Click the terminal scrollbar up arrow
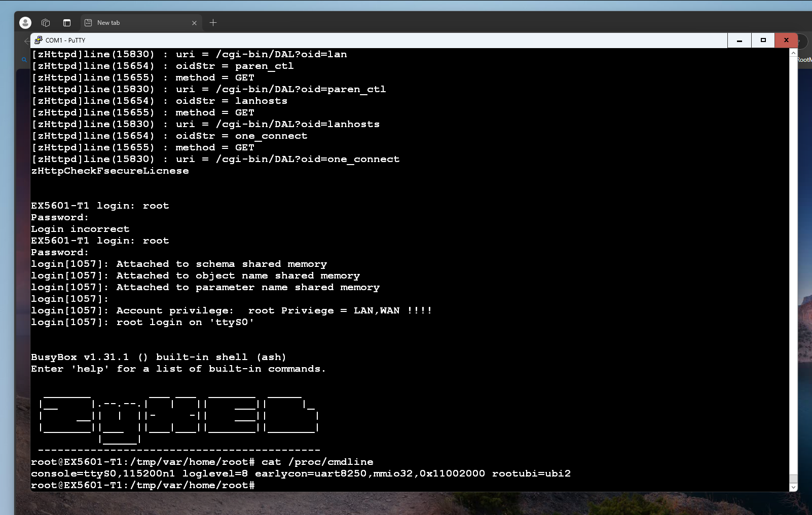This screenshot has width=812, height=515. tap(793, 53)
